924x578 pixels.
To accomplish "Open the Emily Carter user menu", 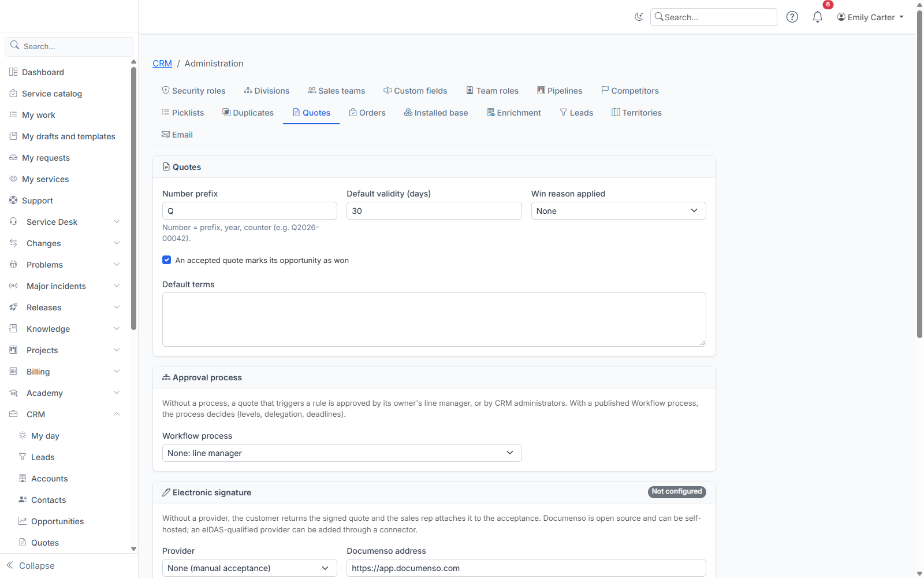I will [870, 17].
